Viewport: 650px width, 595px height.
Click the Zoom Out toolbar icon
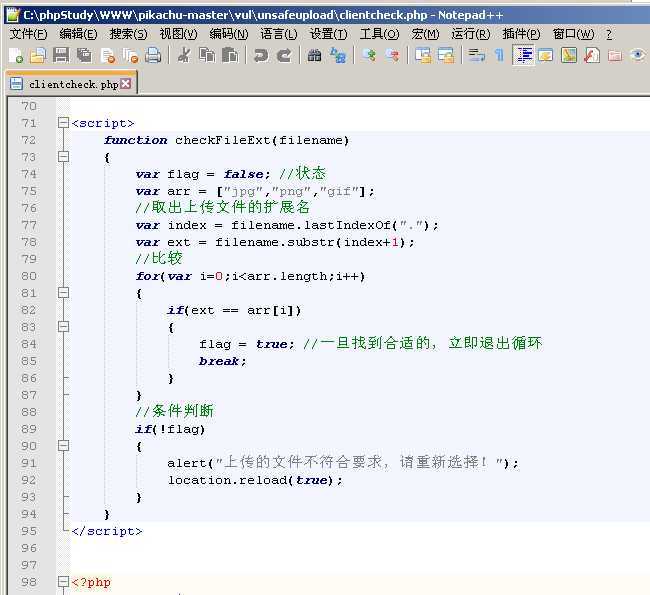[392, 55]
